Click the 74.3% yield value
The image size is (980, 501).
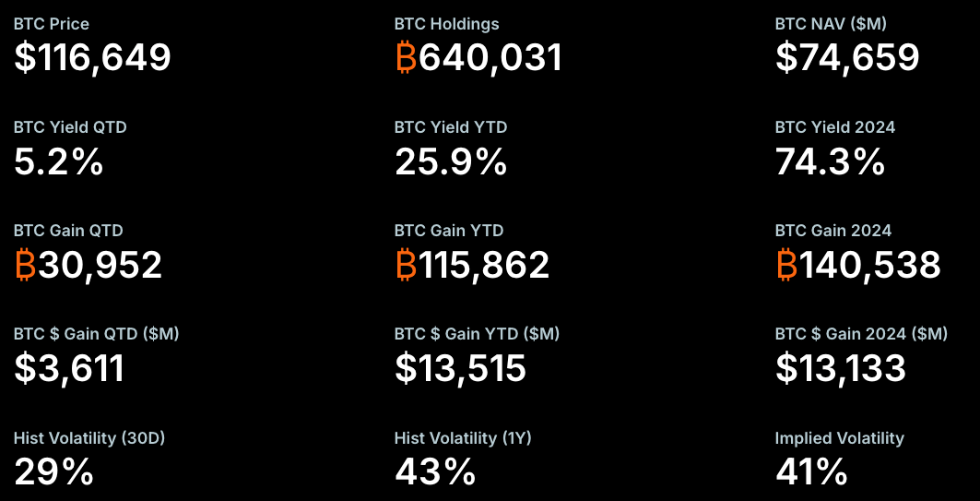(x=830, y=162)
